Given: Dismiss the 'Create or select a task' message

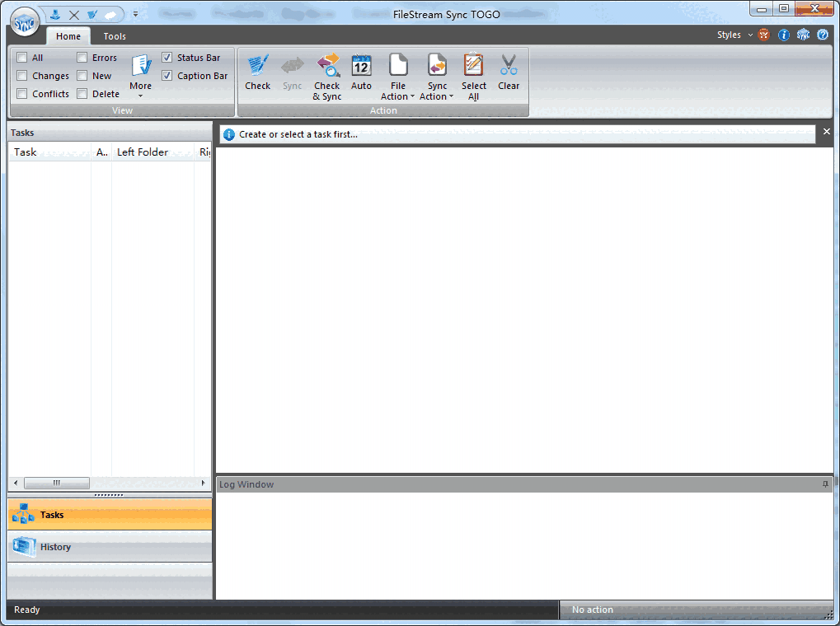Looking at the screenshot, I should [x=826, y=132].
